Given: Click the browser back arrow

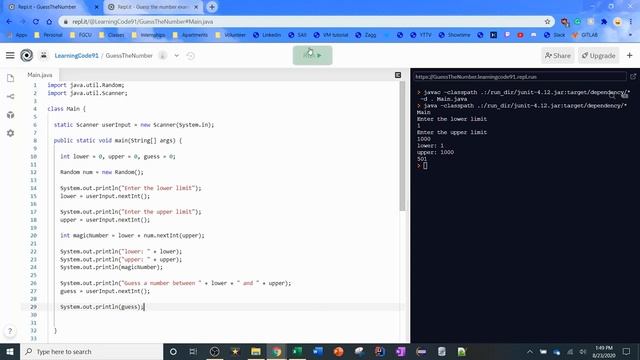Looking at the screenshot, I should point(9,22).
